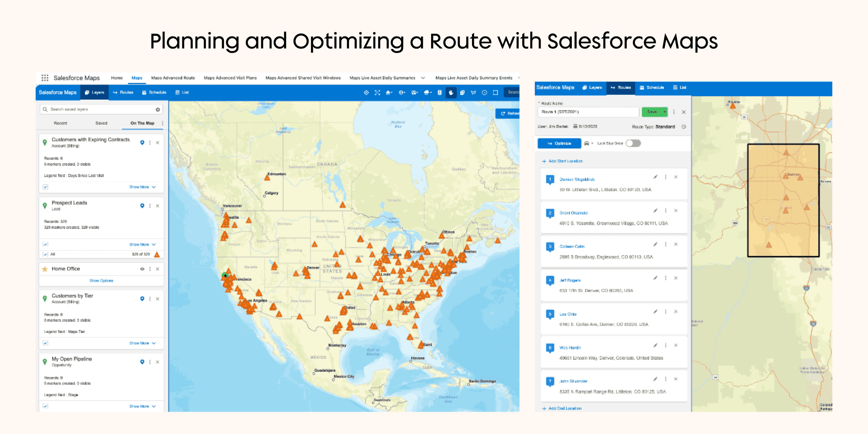The height and width of the screenshot is (434, 868).
Task: Open the map layers image dropdown
Action: pos(414,93)
